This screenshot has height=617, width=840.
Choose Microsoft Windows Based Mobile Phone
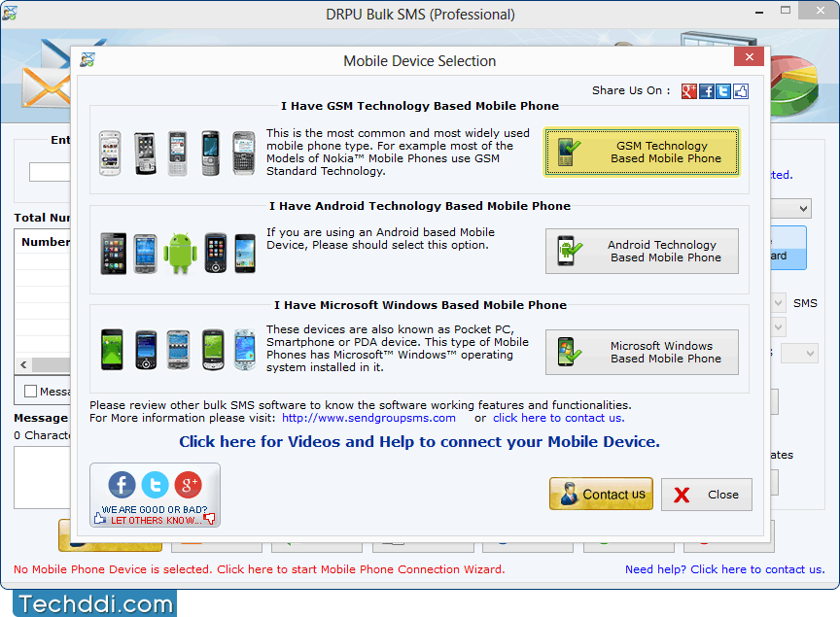tap(642, 352)
